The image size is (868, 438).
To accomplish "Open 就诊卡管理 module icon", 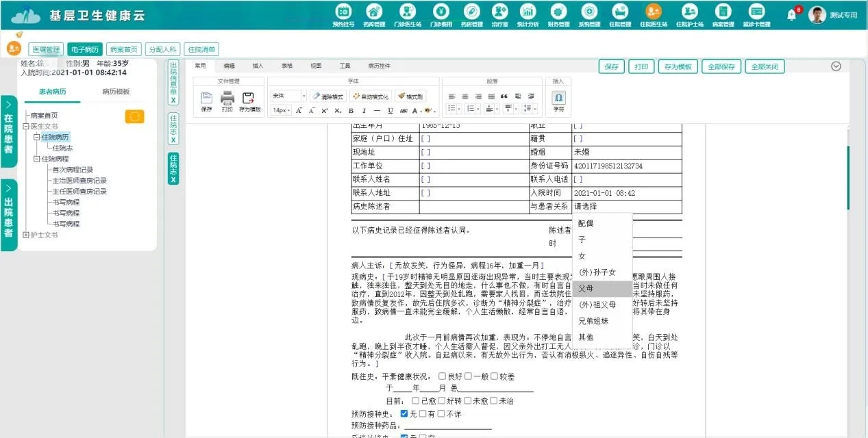I will tap(756, 14).
